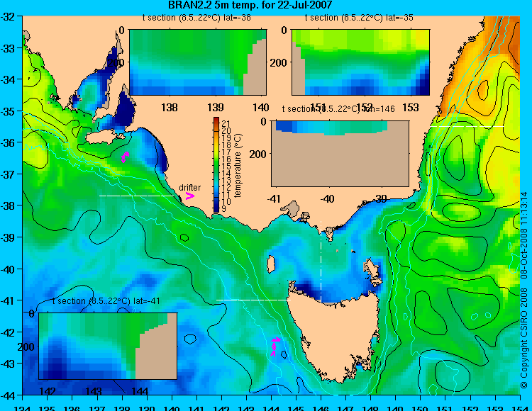Click the 'temperature (°C)' color bar label
532x411 pixels.
point(238,165)
